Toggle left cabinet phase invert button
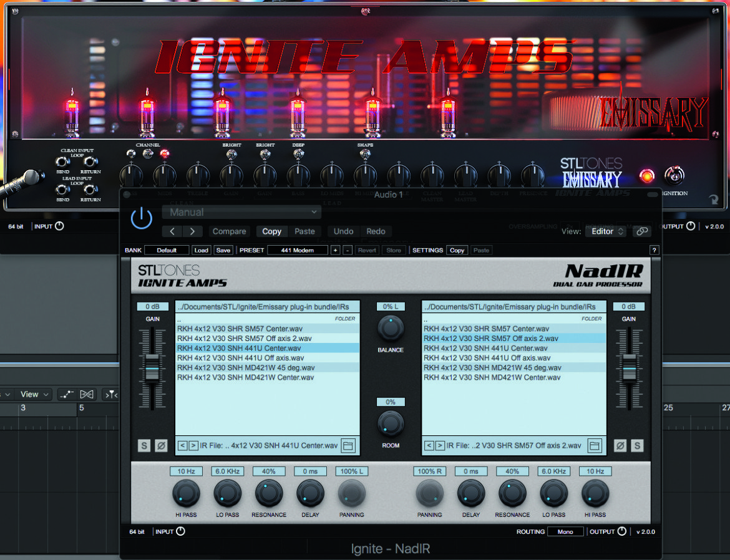Viewport: 730px width, 560px height. 160,445
